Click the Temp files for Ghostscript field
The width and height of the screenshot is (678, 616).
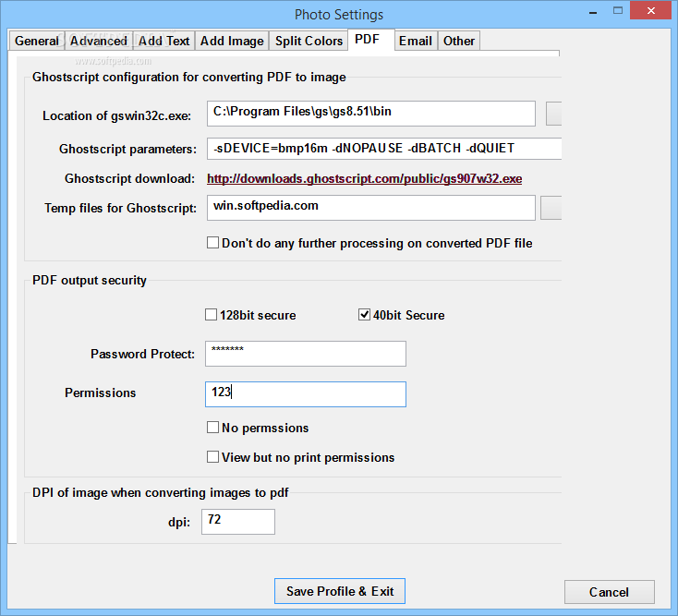pos(371,208)
